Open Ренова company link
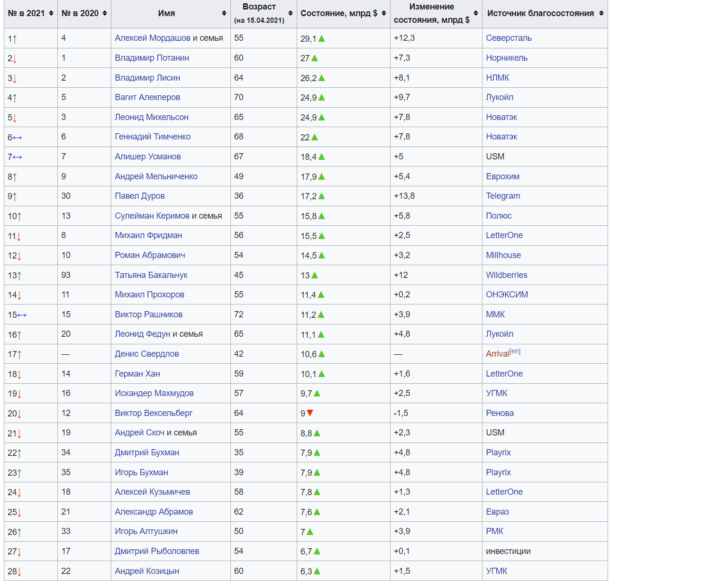Screen dimensions: 728x581 [x=500, y=413]
